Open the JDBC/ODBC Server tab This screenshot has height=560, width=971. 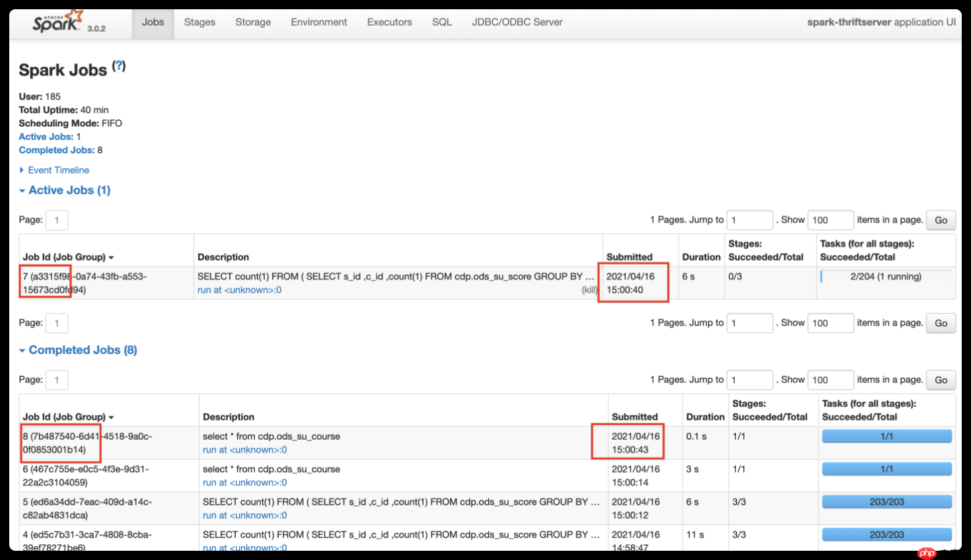click(x=517, y=22)
